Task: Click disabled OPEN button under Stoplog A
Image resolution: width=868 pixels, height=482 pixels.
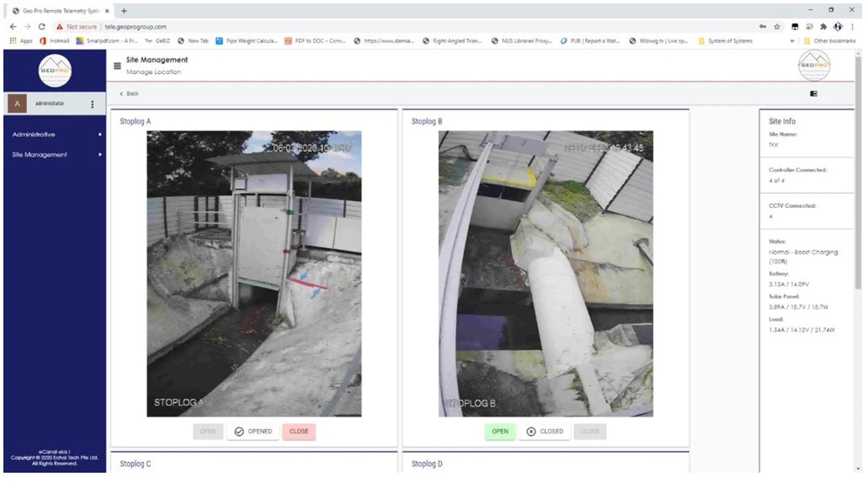Action: point(208,432)
